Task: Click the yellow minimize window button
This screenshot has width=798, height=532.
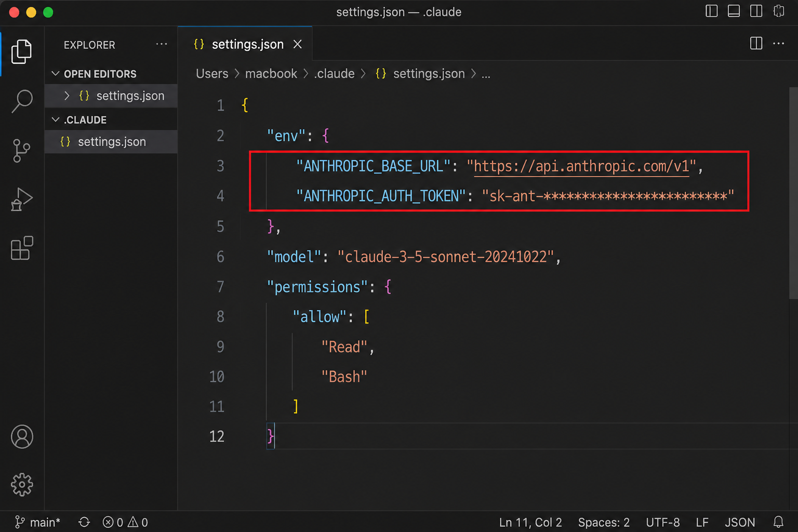Action: (31, 12)
